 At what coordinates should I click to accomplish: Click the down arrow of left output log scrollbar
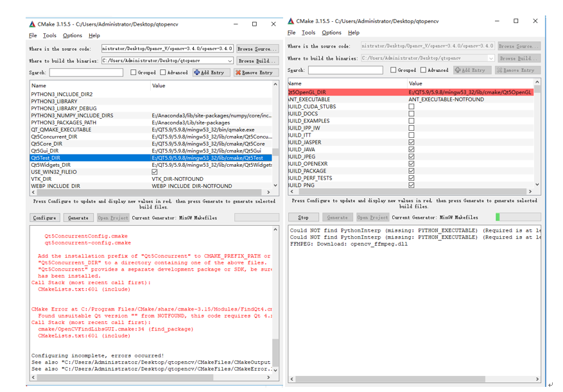pyautogui.click(x=275, y=370)
